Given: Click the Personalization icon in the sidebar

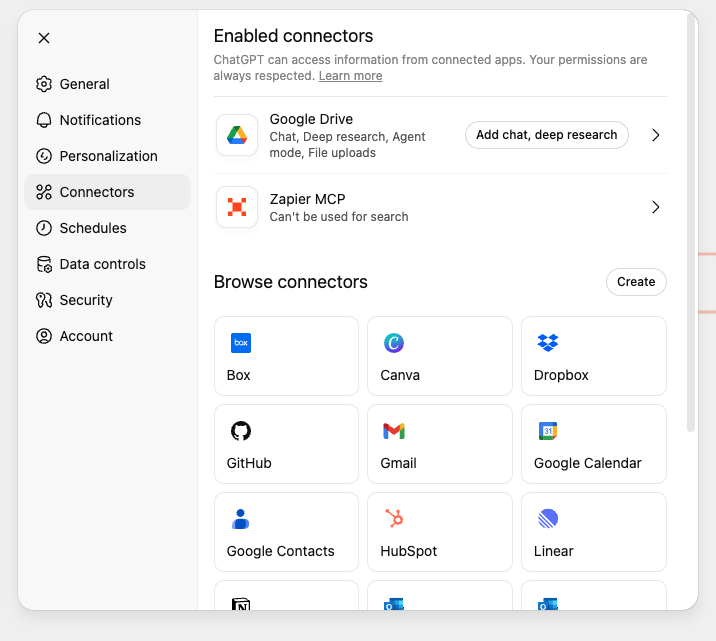Looking at the screenshot, I should (x=44, y=156).
